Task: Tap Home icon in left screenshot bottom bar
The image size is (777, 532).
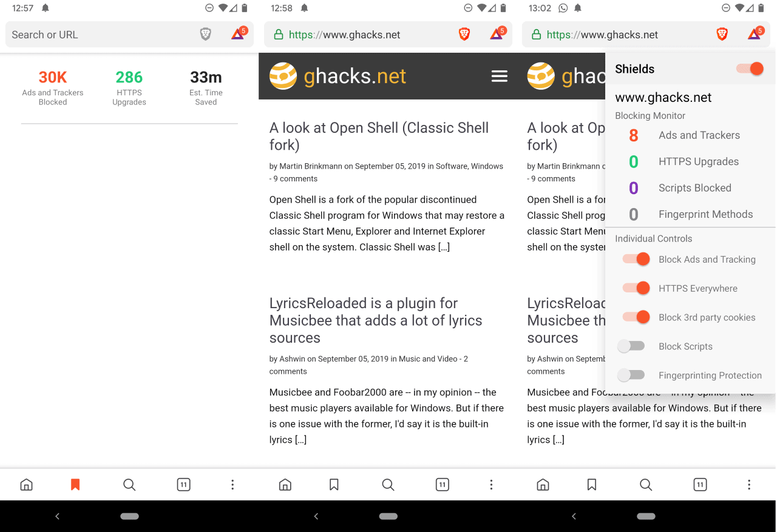Action: point(26,485)
